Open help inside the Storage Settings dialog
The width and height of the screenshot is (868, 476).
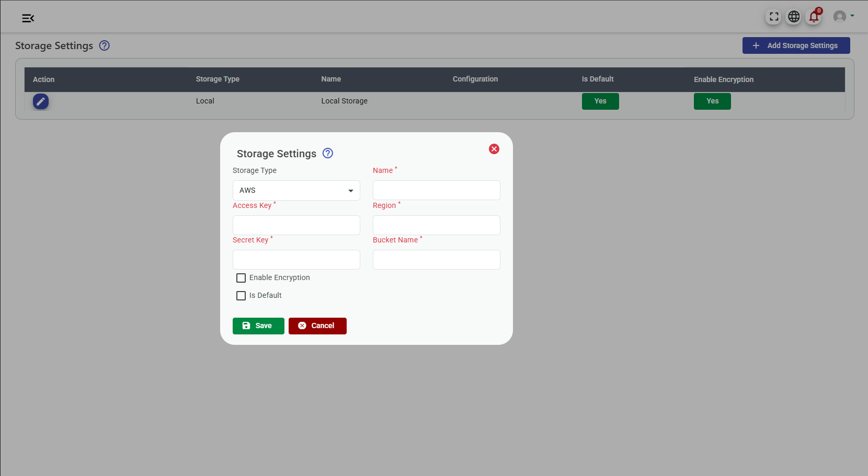327,153
